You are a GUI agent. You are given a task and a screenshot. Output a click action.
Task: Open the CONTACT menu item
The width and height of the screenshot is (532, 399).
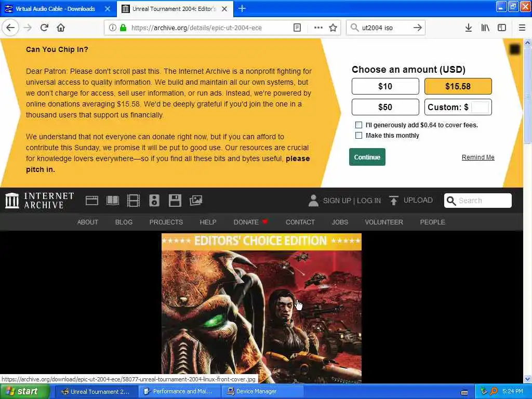click(300, 222)
